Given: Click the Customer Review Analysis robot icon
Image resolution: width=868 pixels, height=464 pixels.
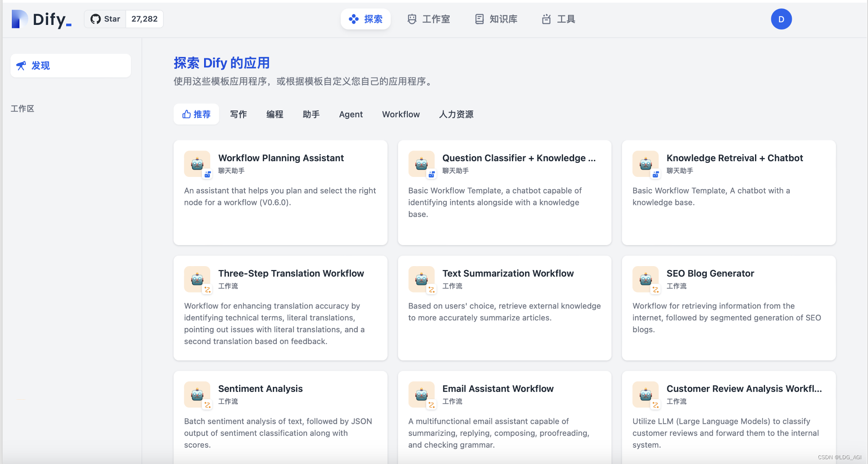Looking at the screenshot, I should pos(646,394).
